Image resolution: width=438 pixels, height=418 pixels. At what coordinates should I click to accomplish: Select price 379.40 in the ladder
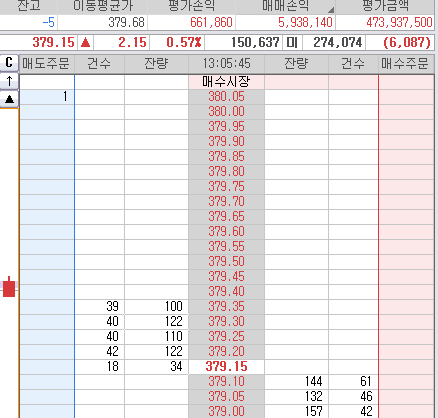pos(226,292)
